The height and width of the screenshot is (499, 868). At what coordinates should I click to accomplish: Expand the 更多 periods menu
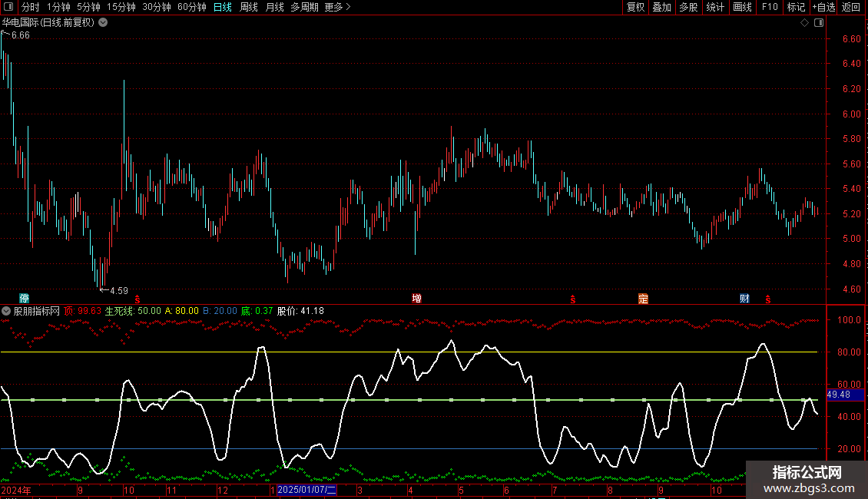click(x=337, y=7)
